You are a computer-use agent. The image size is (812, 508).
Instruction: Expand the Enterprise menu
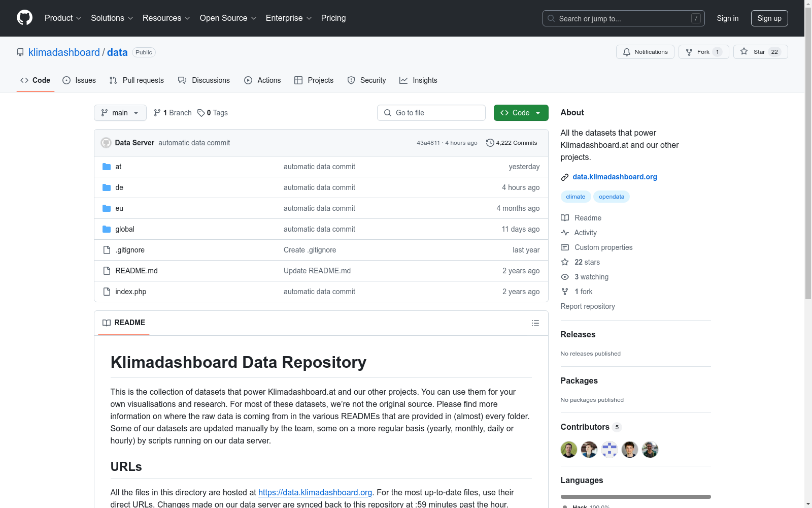click(289, 18)
